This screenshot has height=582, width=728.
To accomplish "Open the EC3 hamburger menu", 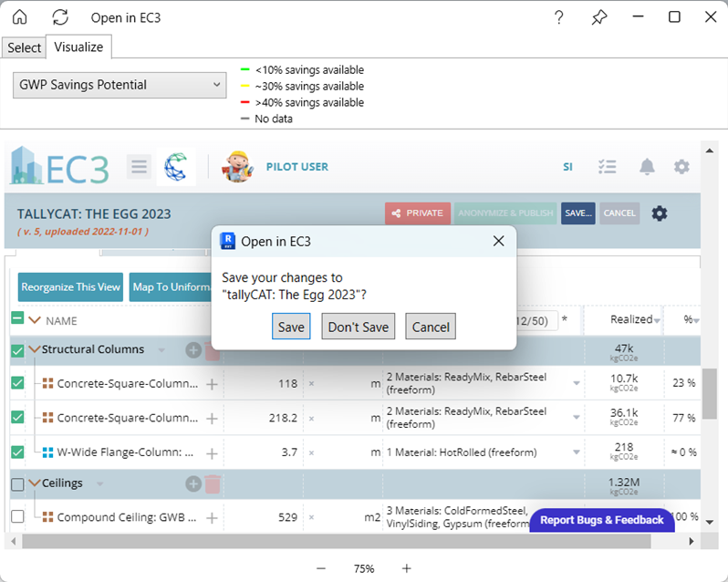I will tap(139, 167).
